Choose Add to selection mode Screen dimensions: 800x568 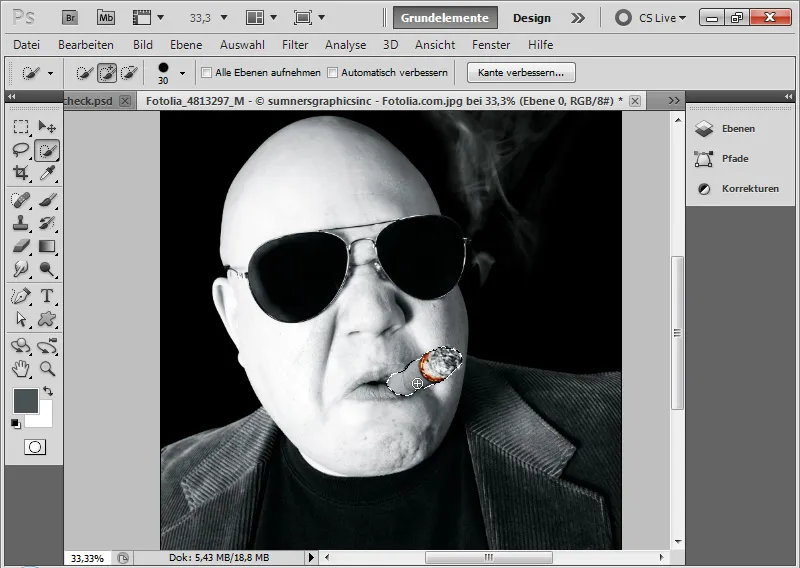(x=107, y=73)
